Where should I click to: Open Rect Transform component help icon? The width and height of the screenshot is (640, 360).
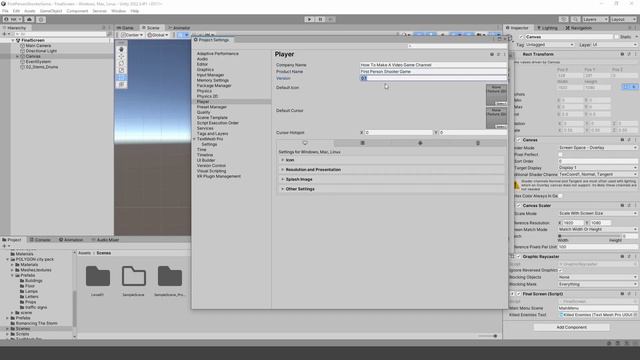pyautogui.click(x=622, y=54)
